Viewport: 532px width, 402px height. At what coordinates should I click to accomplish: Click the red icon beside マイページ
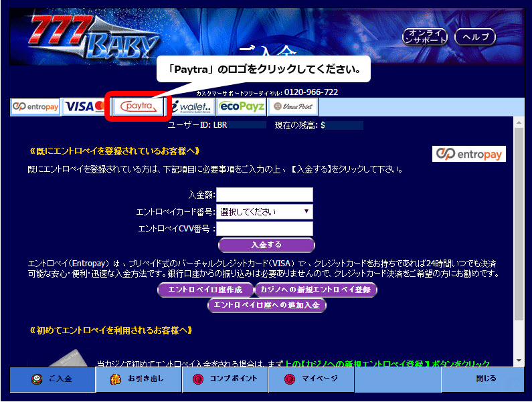[290, 379]
